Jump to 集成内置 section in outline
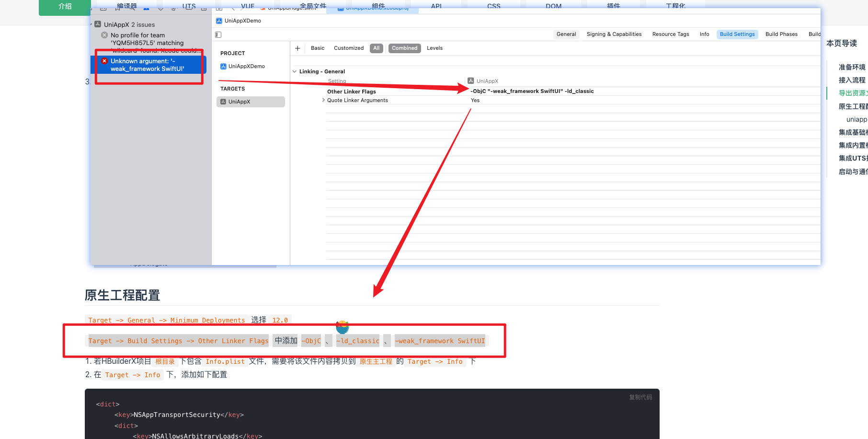 853,145
